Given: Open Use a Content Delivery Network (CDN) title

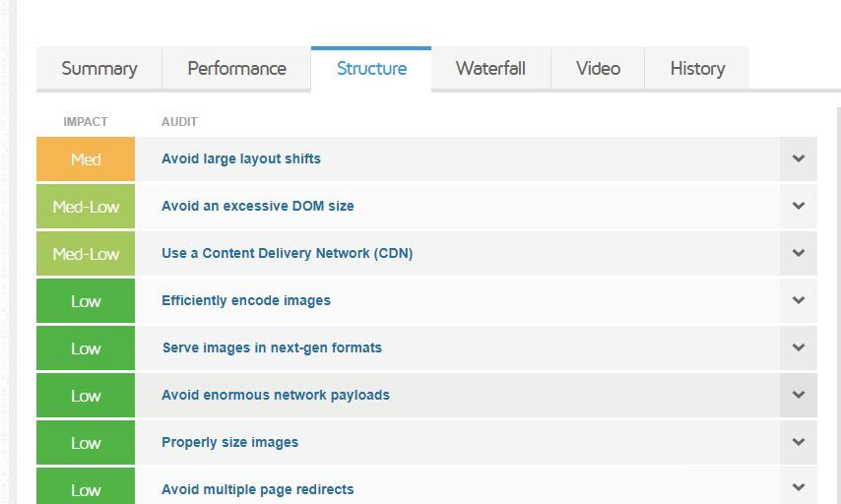Looking at the screenshot, I should pos(287,253).
